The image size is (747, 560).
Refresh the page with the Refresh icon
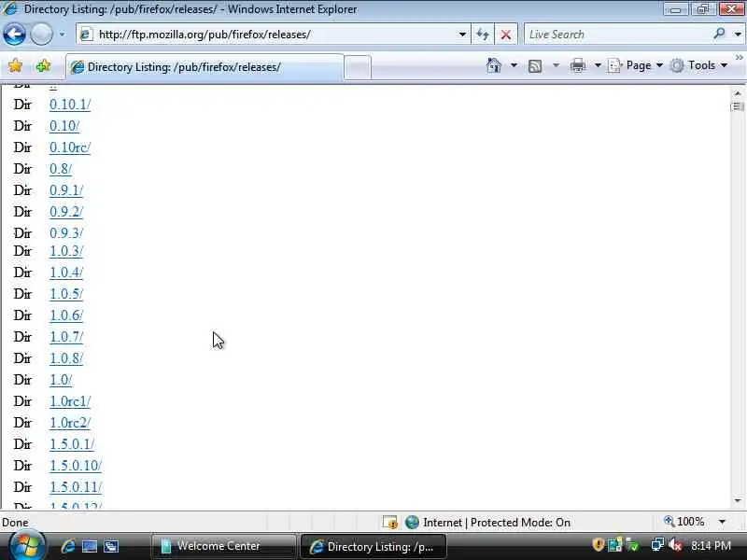483,35
